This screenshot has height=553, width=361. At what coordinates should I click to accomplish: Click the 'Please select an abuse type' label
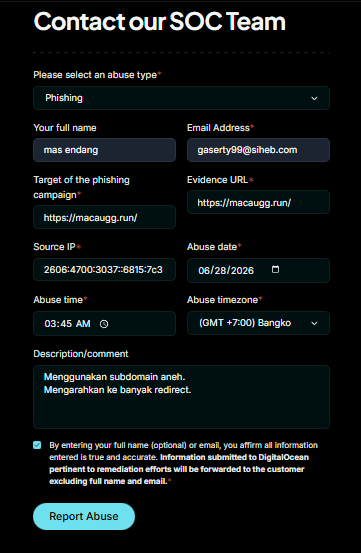[x=95, y=75]
